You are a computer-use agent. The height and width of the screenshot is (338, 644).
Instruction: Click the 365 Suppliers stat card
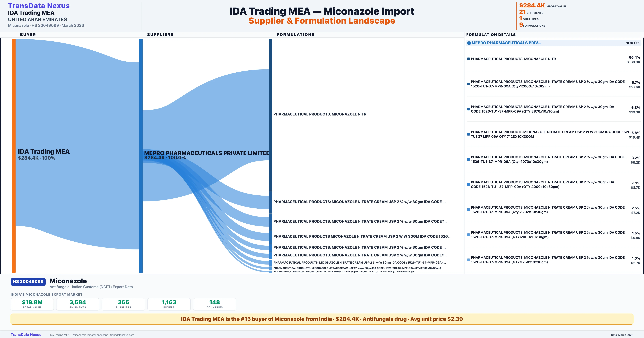(x=123, y=304)
